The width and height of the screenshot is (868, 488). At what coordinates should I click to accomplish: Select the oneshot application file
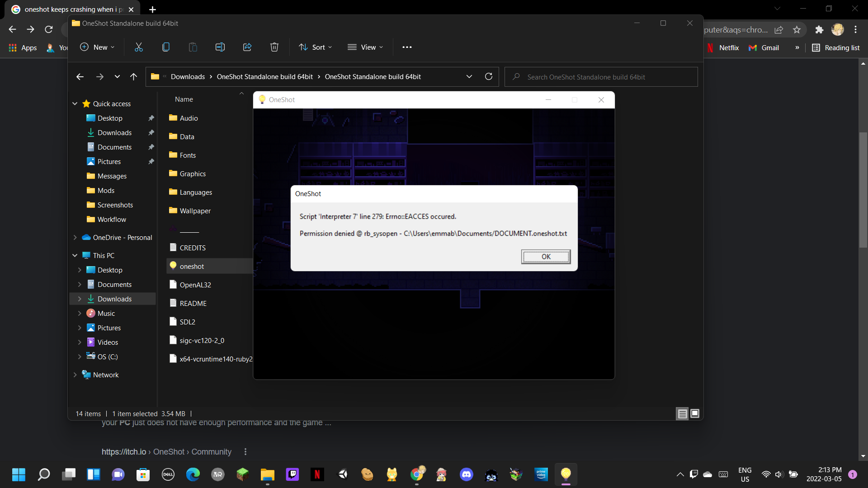coord(192,267)
